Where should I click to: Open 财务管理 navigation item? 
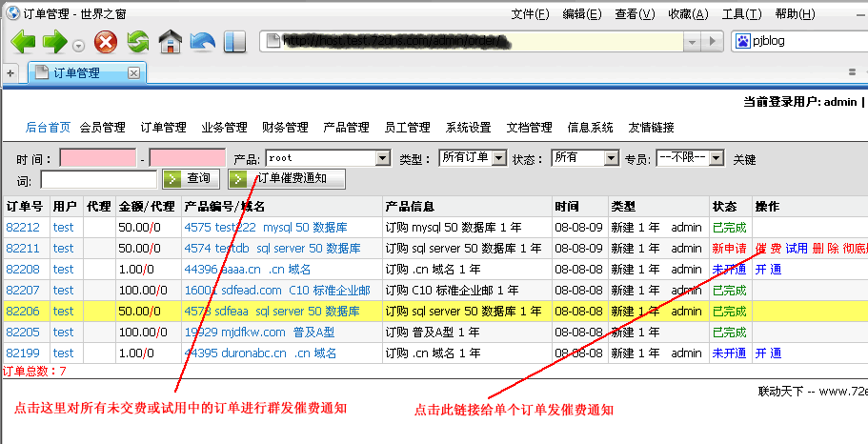[285, 128]
